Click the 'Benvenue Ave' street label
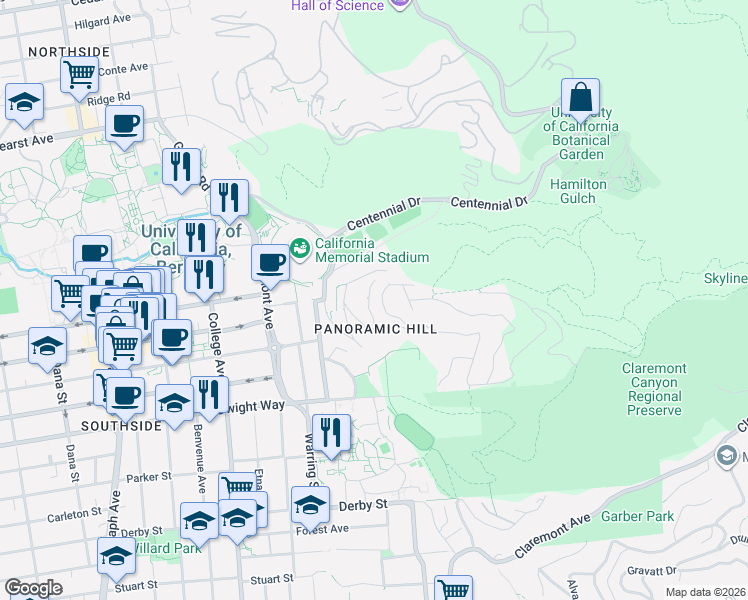Viewport: 748px width, 600px height. (x=198, y=459)
